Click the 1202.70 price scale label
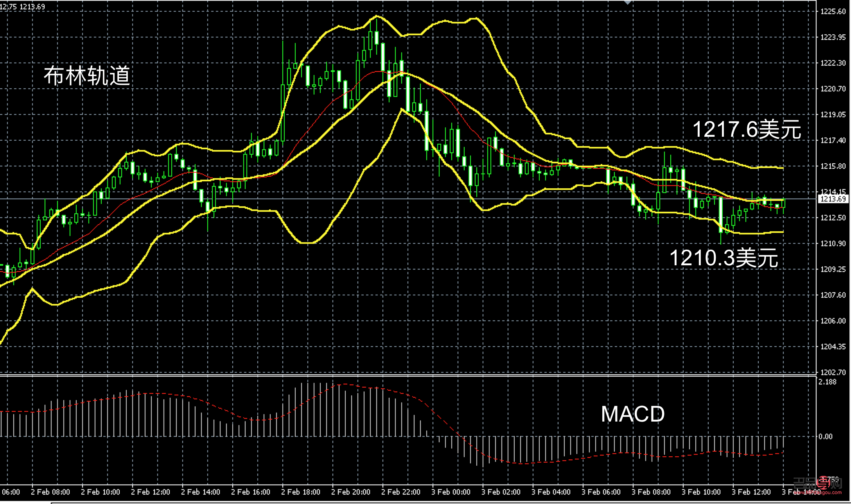 click(x=833, y=372)
